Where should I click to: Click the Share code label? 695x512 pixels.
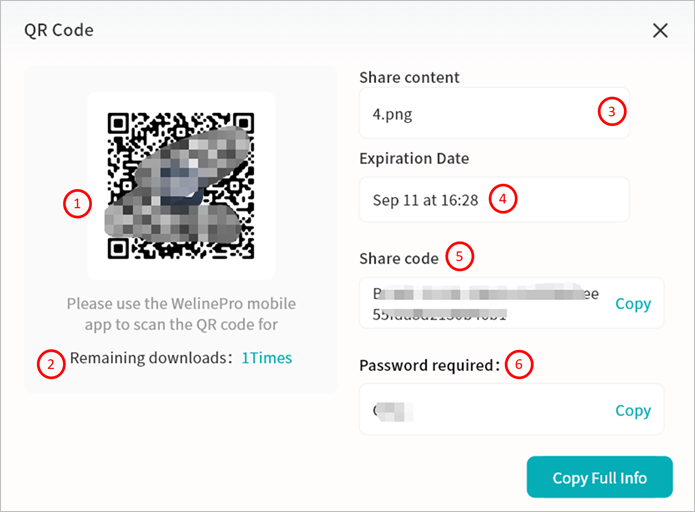[399, 258]
